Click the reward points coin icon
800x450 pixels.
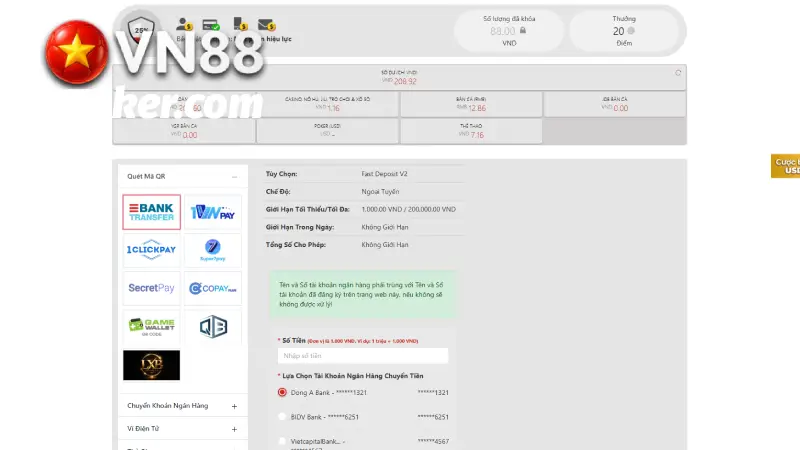point(631,31)
